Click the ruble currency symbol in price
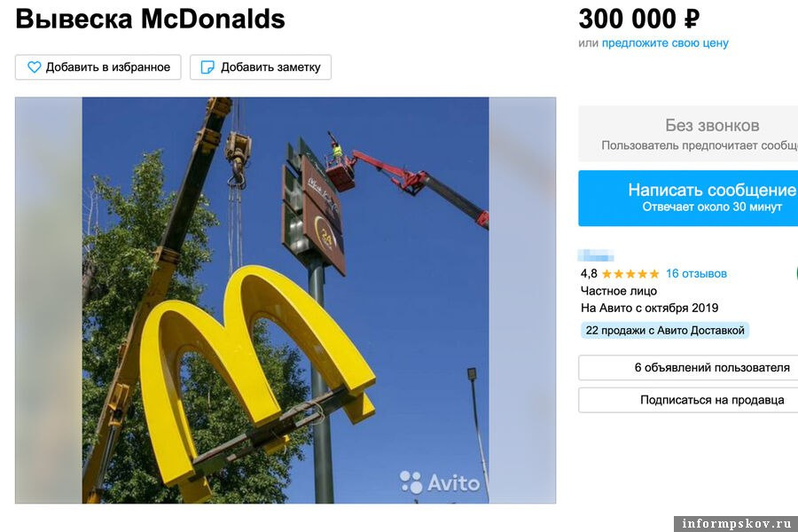Screen dimensions: 798x532 [692, 20]
